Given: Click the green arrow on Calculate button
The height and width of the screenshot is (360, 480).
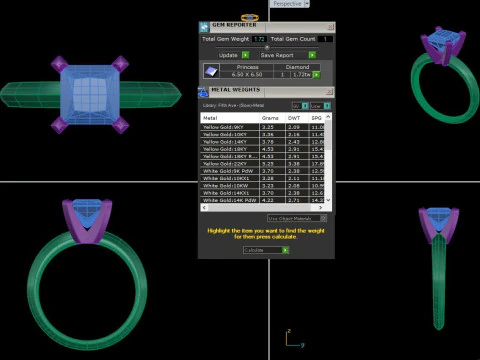Looking at the screenshot, I should pyautogui.click(x=285, y=250).
